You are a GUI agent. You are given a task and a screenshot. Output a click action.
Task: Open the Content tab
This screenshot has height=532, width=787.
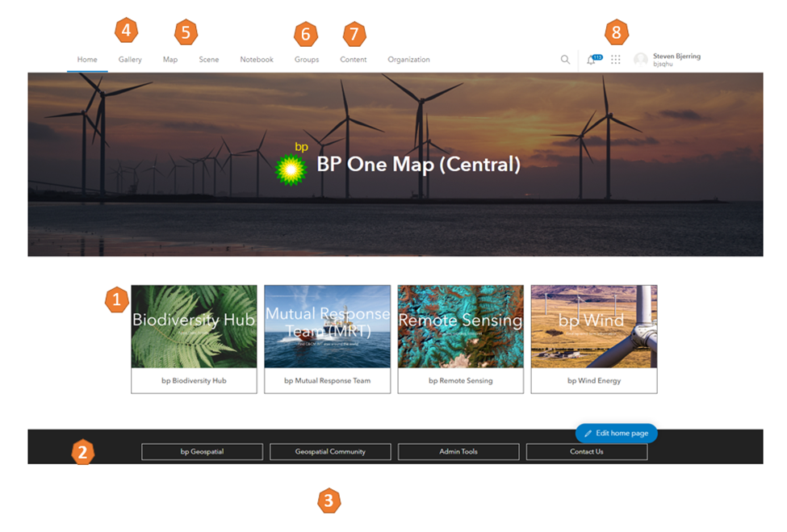point(354,59)
